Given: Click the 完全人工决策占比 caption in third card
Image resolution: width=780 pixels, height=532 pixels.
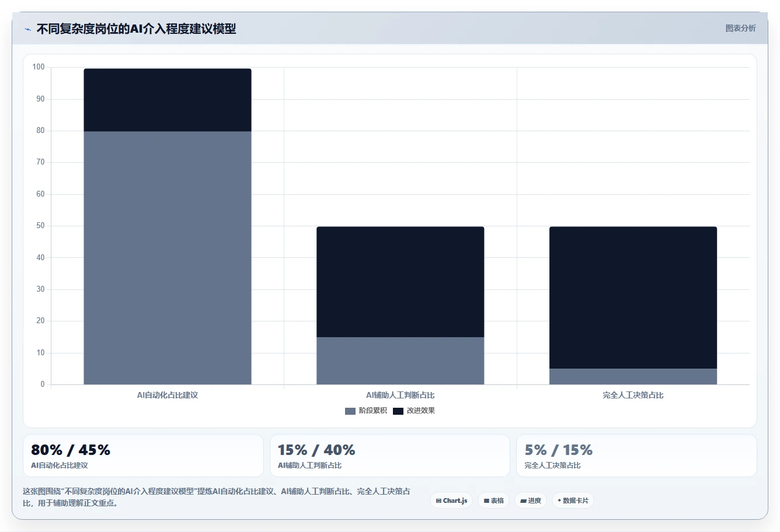Looking at the screenshot, I should point(552,466).
